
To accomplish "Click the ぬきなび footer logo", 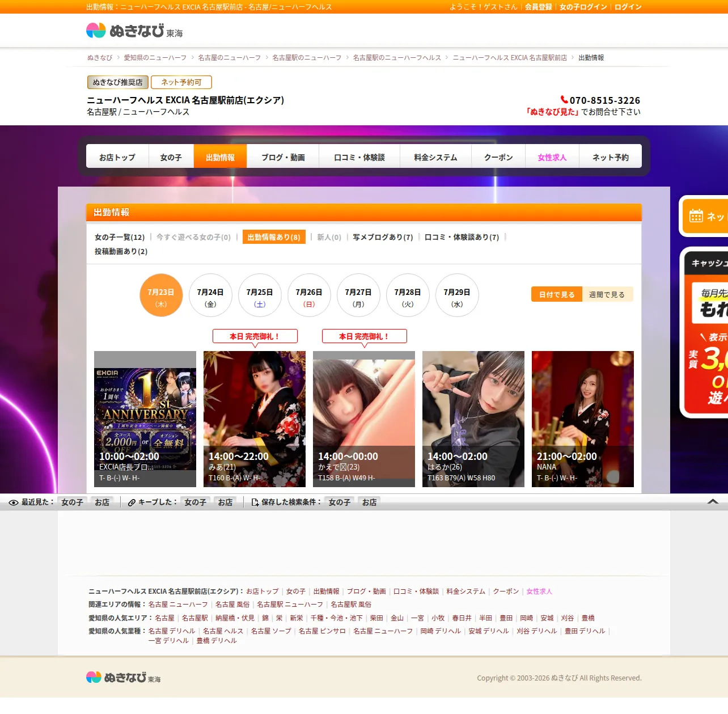I will [x=123, y=677].
